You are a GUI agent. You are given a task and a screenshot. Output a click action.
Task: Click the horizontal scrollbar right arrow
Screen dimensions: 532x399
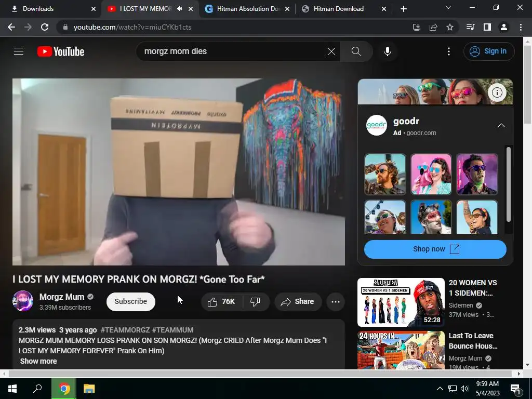pyautogui.click(x=519, y=374)
